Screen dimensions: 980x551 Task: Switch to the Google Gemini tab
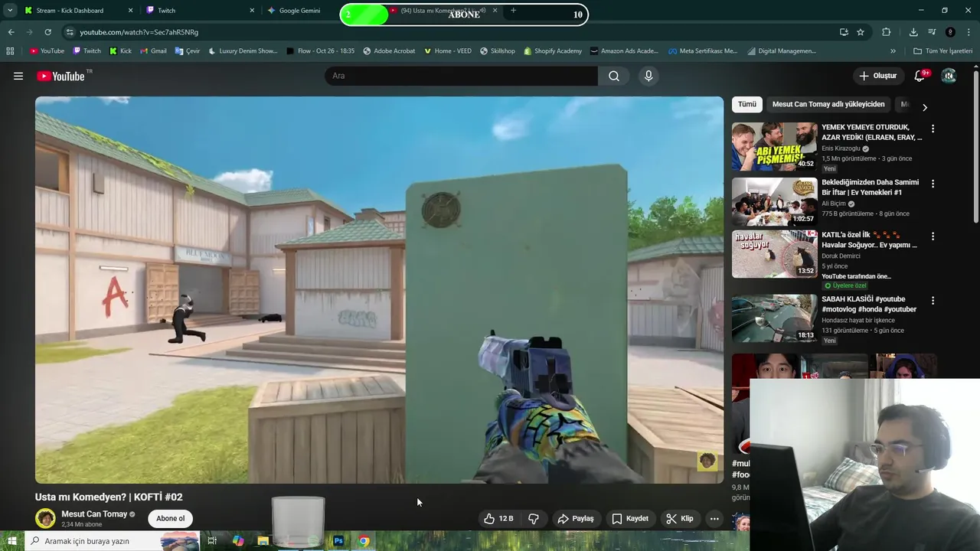(300, 11)
